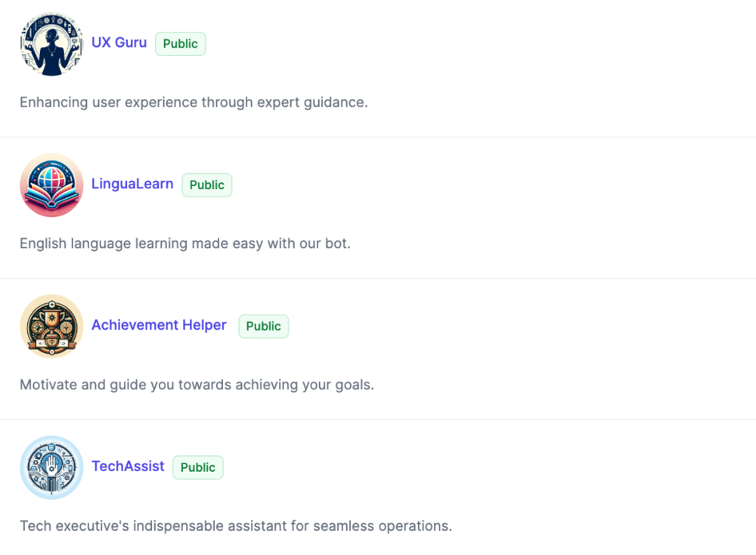756x555 pixels.
Task: Click the 'Motivate and guide you' description text
Action: coord(197,385)
